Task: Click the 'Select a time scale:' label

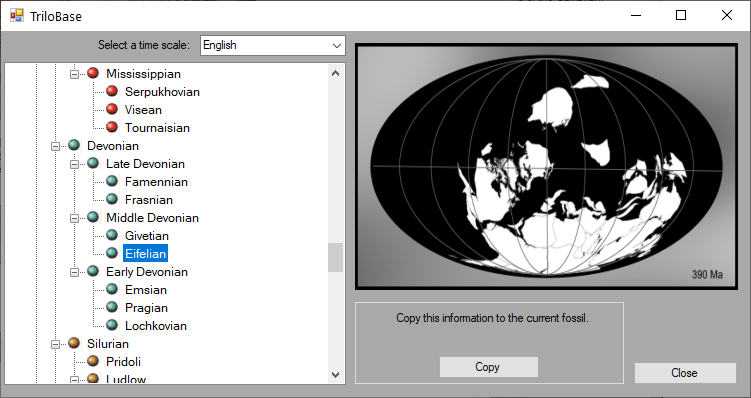Action: click(144, 45)
